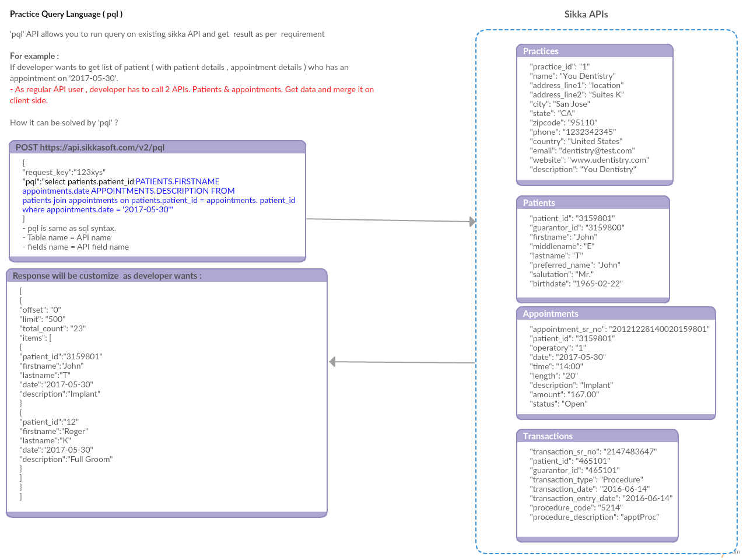
Task: Click "operatory": "1" in Appointments
Action: click(558, 348)
